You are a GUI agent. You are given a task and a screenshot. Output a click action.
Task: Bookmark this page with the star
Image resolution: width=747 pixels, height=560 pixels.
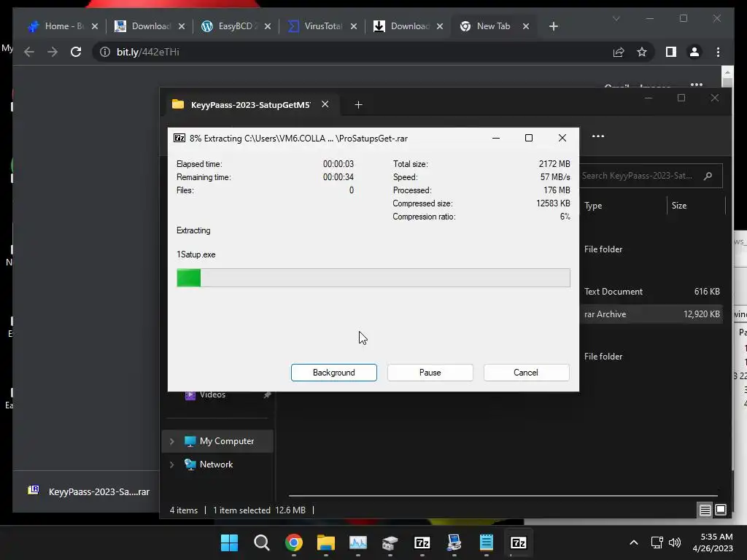point(642,52)
